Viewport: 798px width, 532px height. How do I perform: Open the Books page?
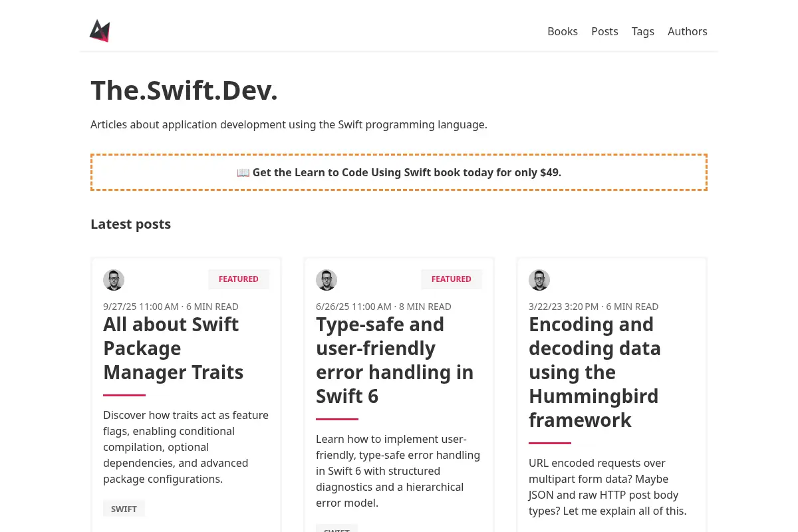tap(563, 31)
